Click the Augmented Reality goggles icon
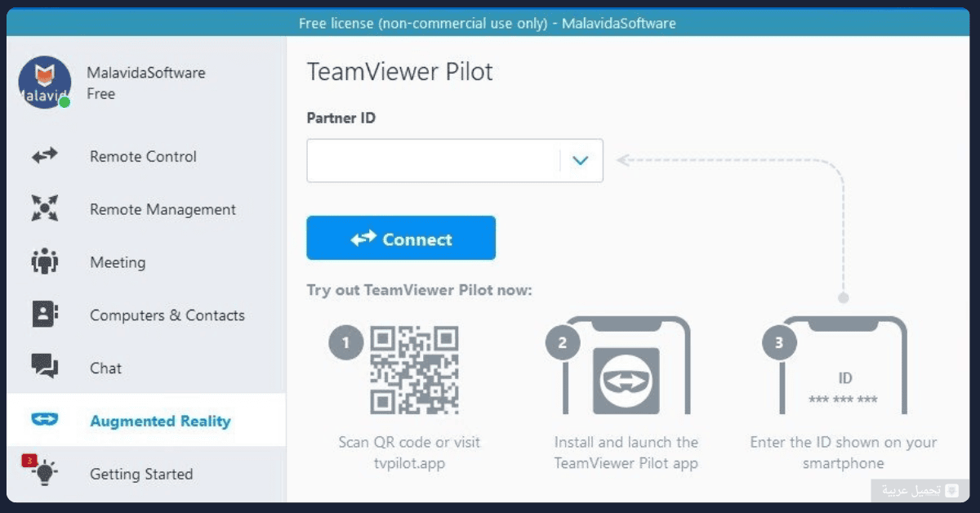 point(45,420)
